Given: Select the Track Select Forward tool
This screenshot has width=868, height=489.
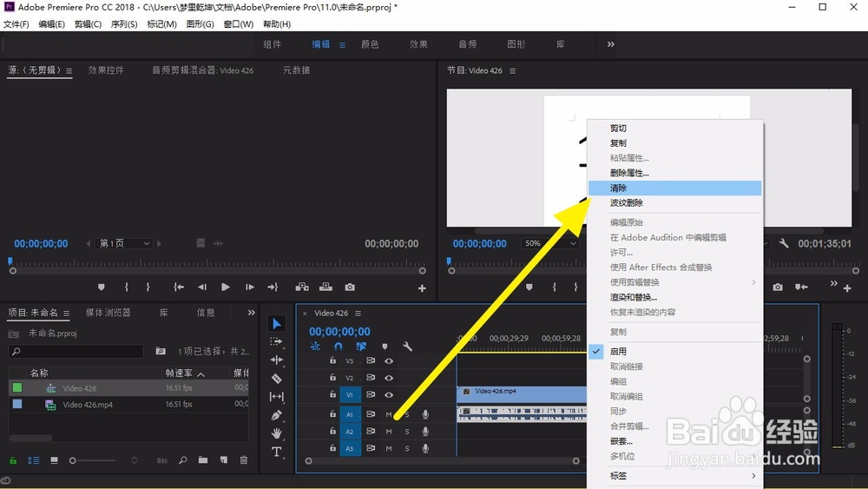Looking at the screenshot, I should point(276,341).
